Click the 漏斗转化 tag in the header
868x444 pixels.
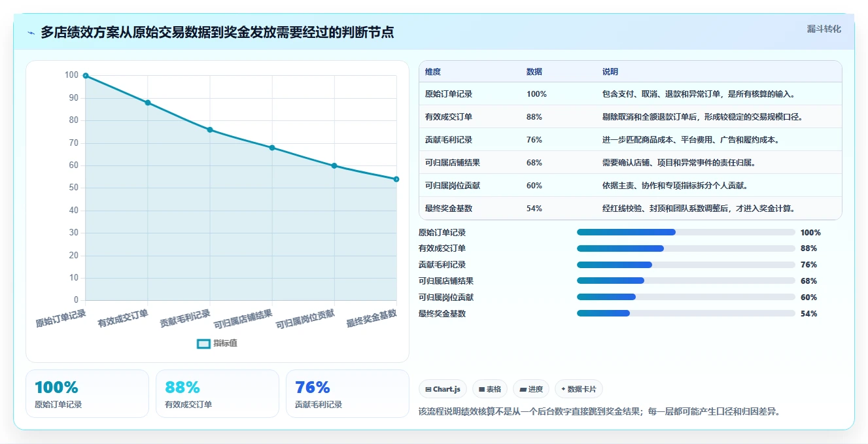824,29
